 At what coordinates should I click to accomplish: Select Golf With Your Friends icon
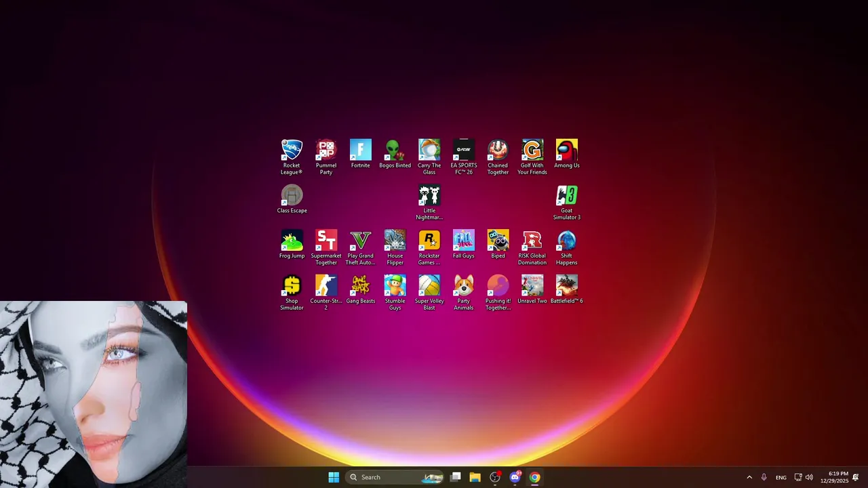pos(532,157)
